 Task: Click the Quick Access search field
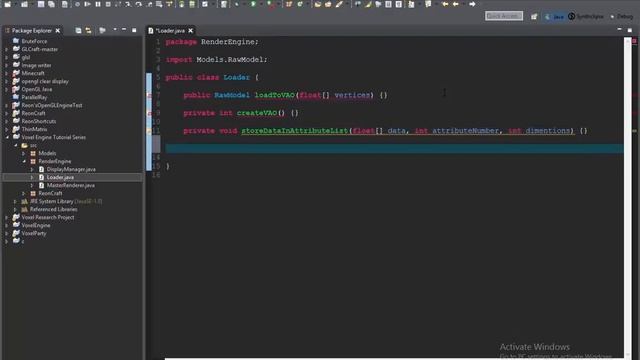tap(504, 16)
